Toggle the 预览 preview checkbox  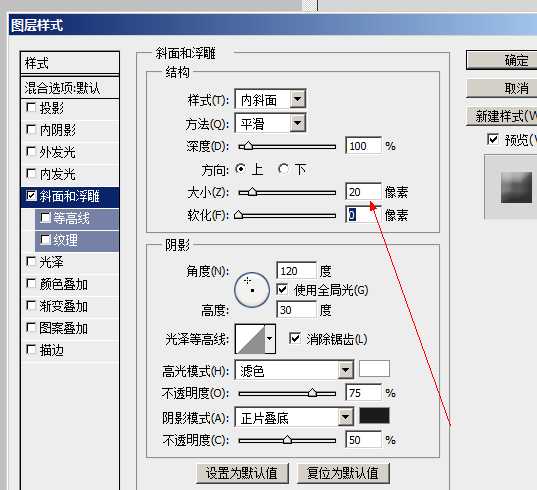pyautogui.click(x=493, y=139)
